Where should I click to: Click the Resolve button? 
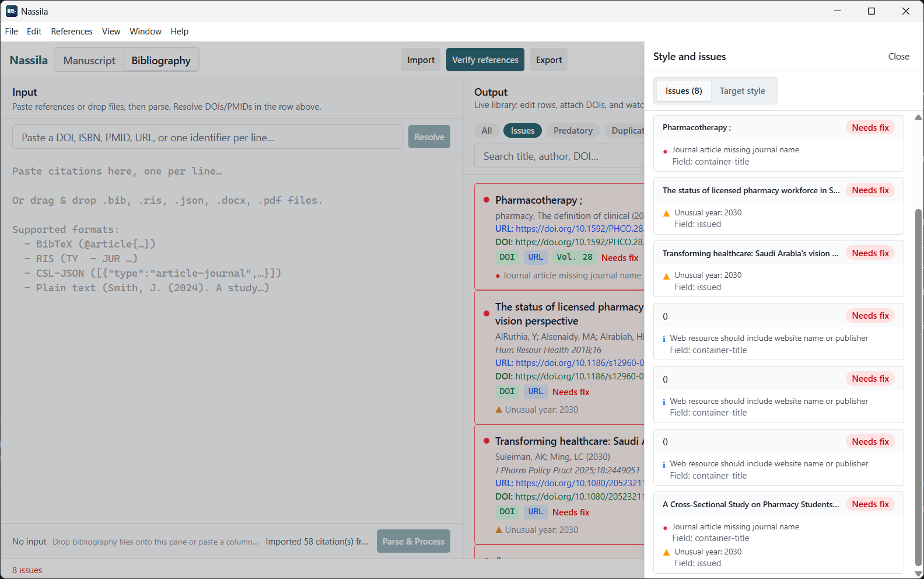coord(429,137)
